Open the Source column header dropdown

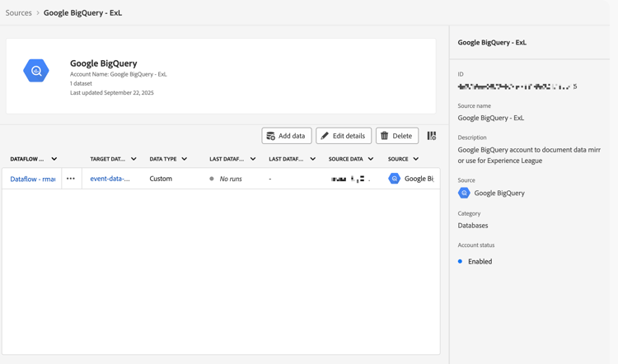pos(416,159)
